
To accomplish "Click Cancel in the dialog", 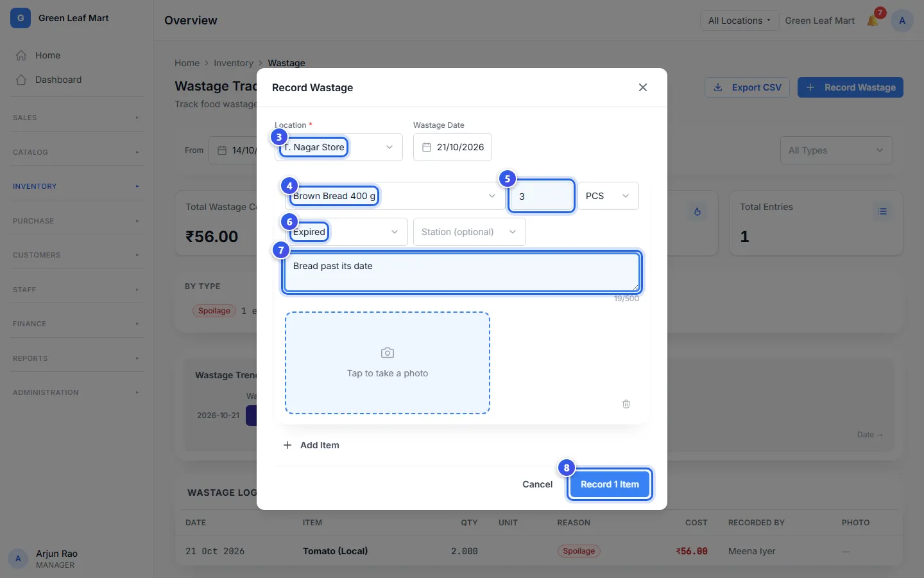I will [538, 484].
